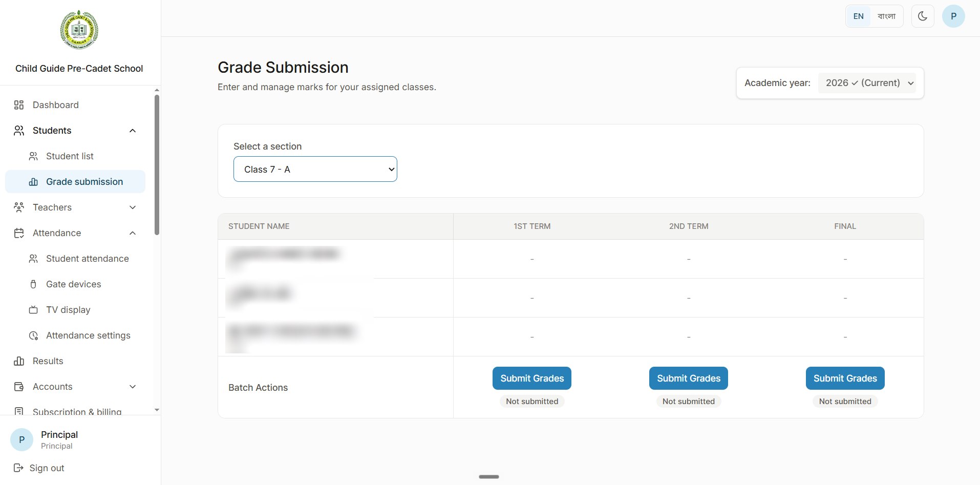The width and height of the screenshot is (980, 485).
Task: Switch language to EN
Action: coord(859,16)
